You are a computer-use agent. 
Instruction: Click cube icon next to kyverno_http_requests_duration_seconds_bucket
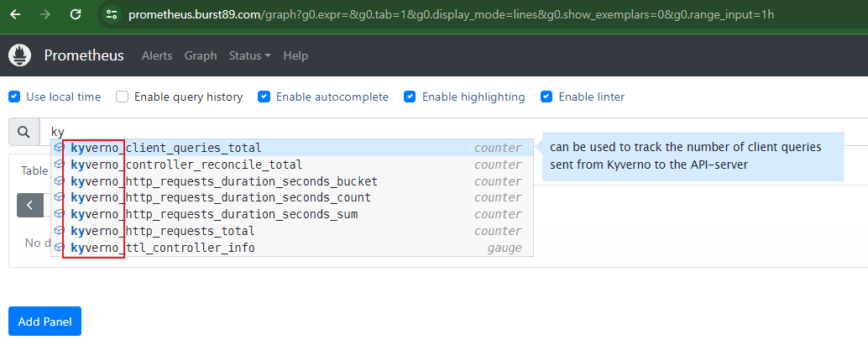point(60,181)
